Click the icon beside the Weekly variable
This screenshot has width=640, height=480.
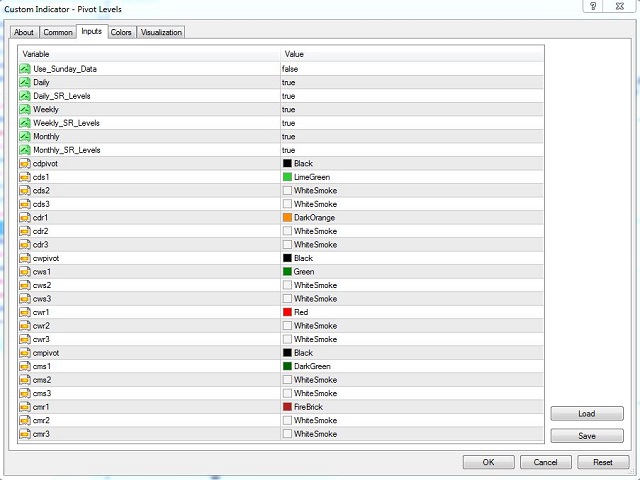[x=25, y=109]
